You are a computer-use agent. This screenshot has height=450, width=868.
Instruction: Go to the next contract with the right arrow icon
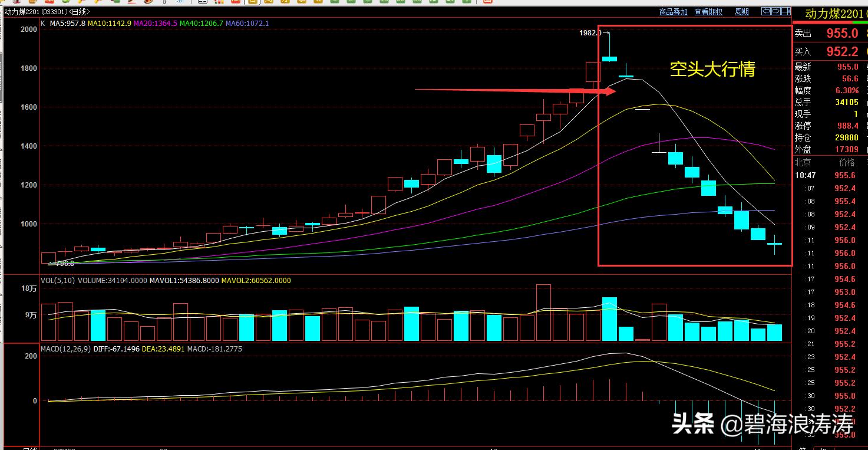(776, 11)
